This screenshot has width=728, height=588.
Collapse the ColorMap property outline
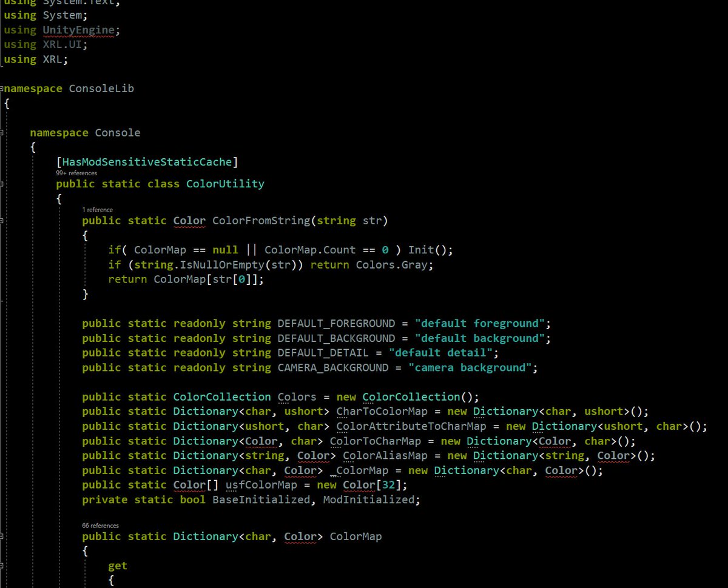2,536
